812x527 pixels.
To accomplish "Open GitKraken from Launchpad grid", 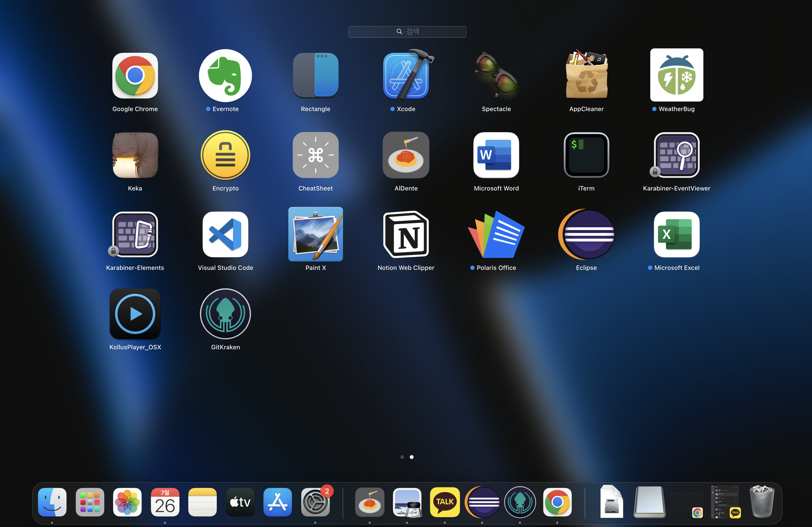I will [225, 314].
